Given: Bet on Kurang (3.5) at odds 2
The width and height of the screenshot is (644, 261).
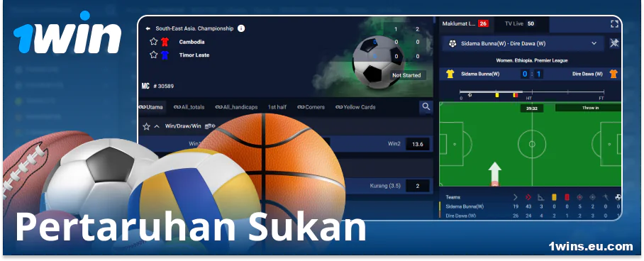Looking at the screenshot, I should (417, 186).
